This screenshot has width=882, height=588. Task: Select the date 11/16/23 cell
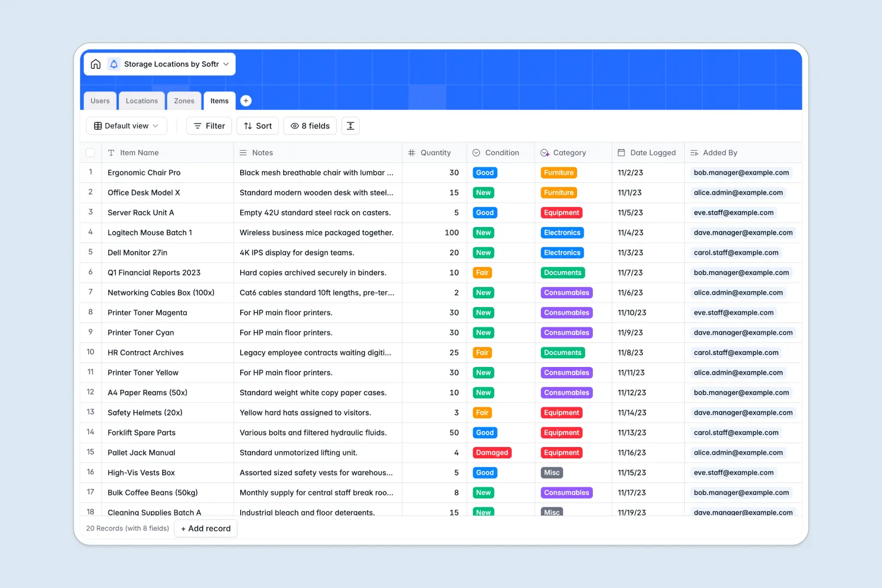point(648,453)
